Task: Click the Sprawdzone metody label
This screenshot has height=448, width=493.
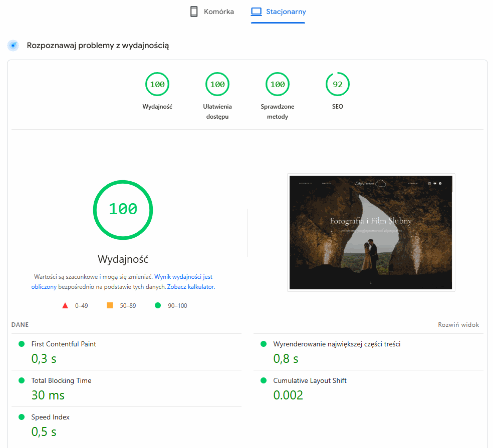Action: pos(278,112)
